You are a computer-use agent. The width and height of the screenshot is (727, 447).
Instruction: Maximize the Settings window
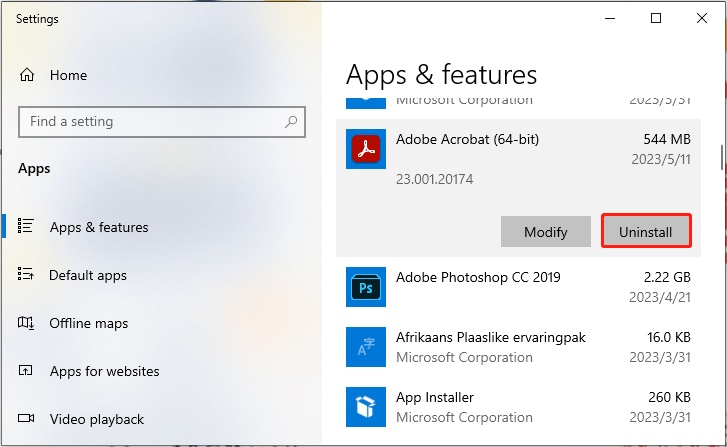pos(656,19)
